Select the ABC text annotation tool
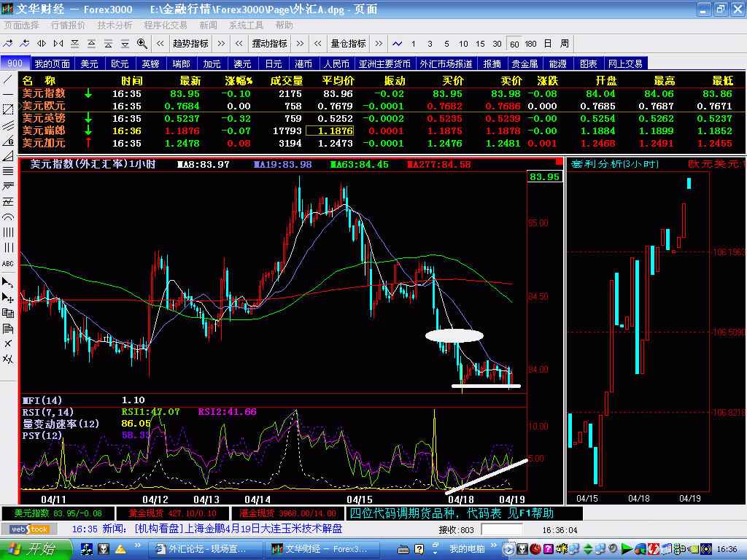Image resolution: width=747 pixels, height=560 pixels. click(x=7, y=263)
